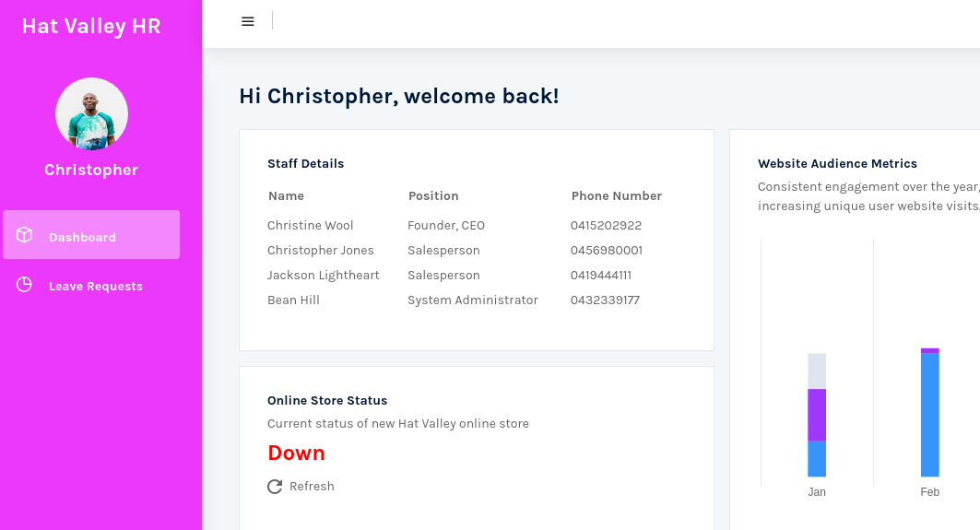980x530 pixels.
Task: Select the Jan stacked bar purple segment
Action: 817,415
